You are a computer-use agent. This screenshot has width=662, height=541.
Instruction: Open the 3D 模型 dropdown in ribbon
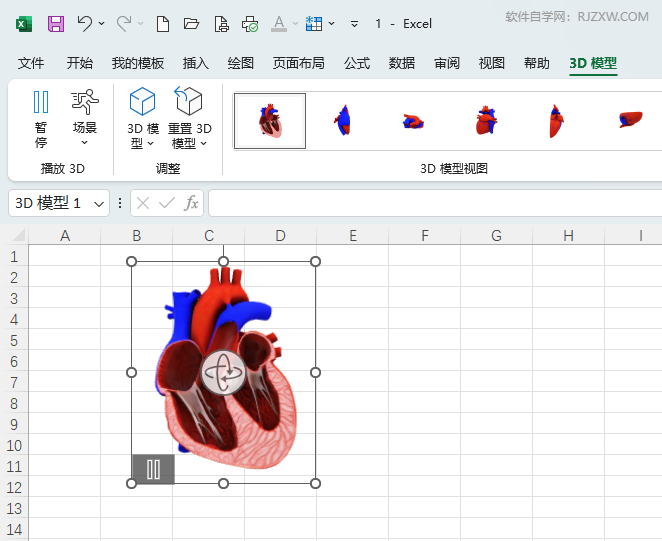(142, 117)
